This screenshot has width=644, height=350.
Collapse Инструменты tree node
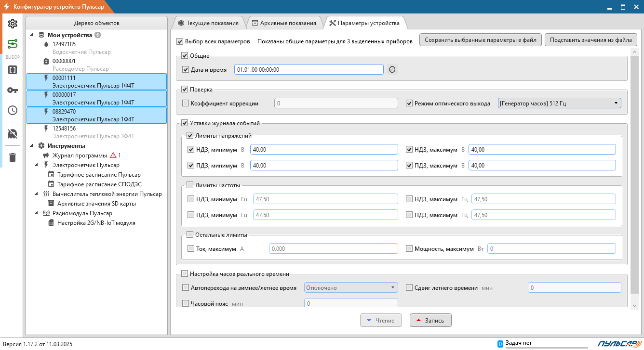(x=32, y=145)
